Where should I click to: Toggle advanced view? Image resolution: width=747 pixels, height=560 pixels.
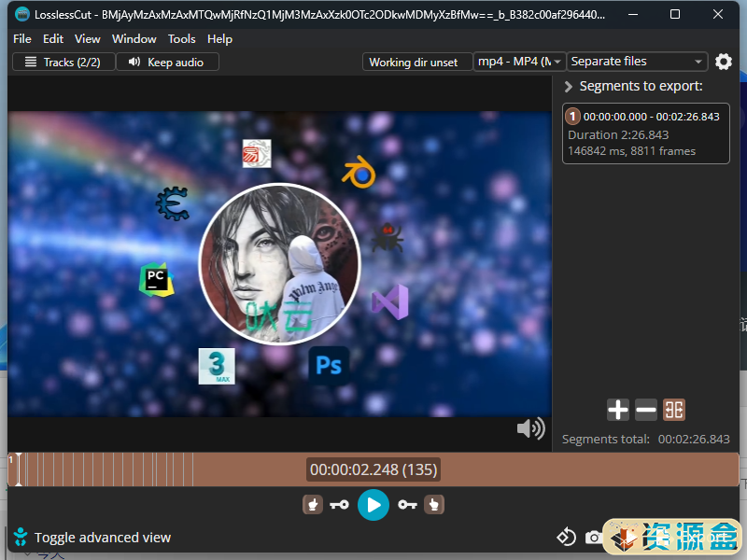92,538
